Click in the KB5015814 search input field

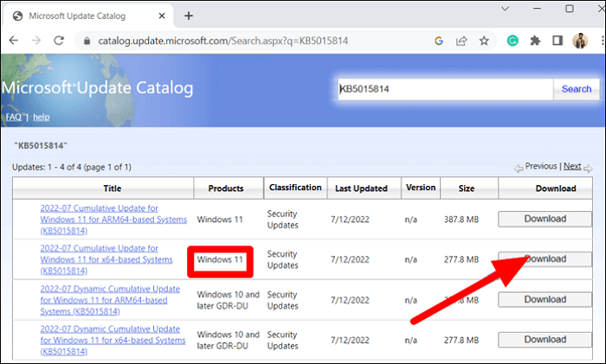point(444,89)
